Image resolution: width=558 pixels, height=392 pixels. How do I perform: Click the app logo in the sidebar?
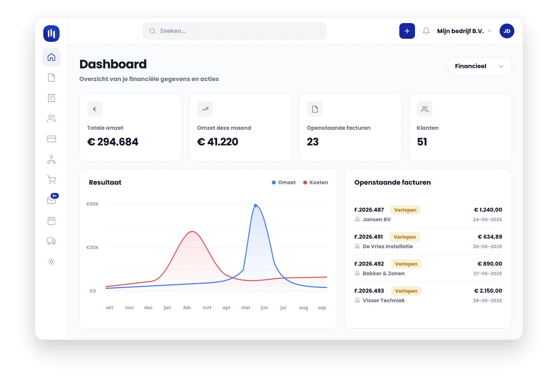(x=51, y=34)
